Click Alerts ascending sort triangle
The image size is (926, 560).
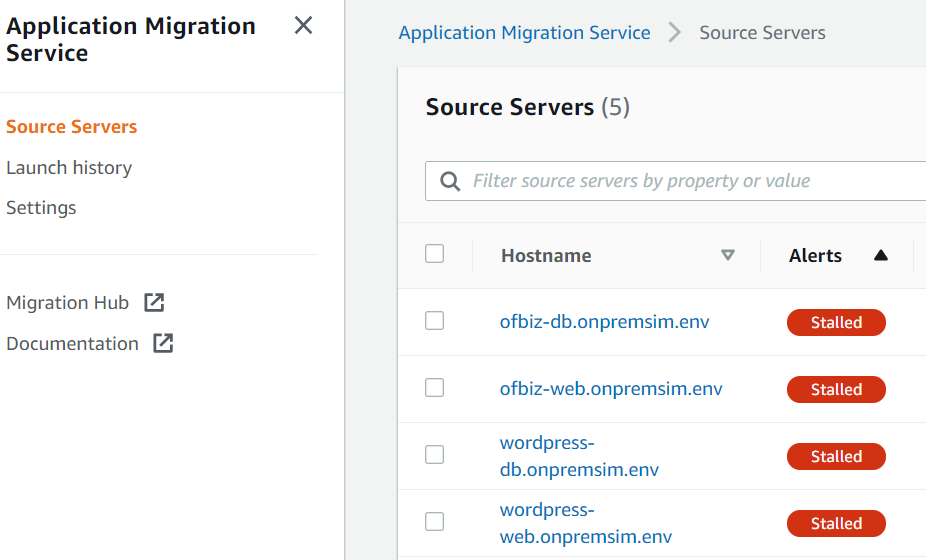[x=881, y=255]
